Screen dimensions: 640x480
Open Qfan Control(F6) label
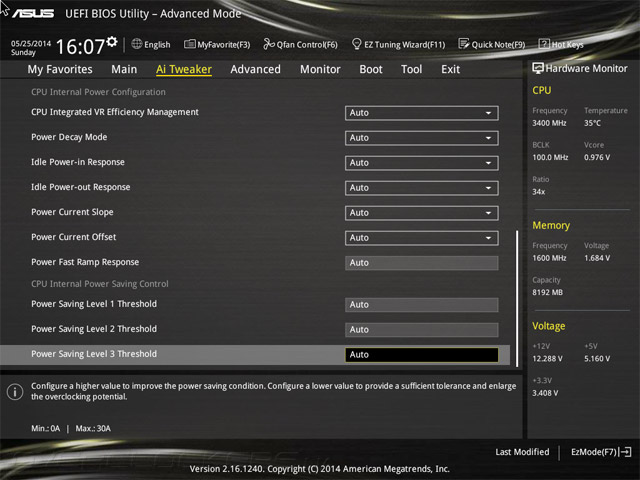pos(307,44)
